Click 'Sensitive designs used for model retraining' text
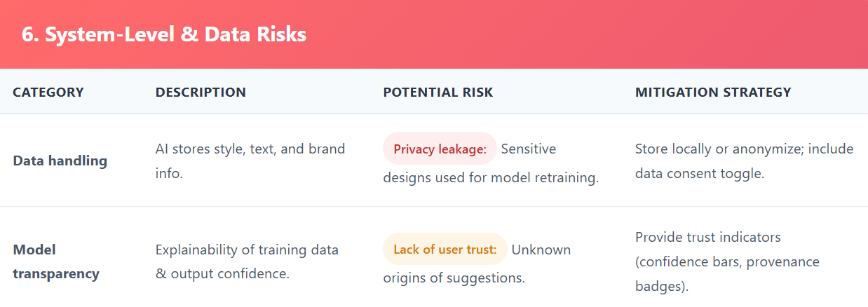868x307 pixels. coord(490,177)
